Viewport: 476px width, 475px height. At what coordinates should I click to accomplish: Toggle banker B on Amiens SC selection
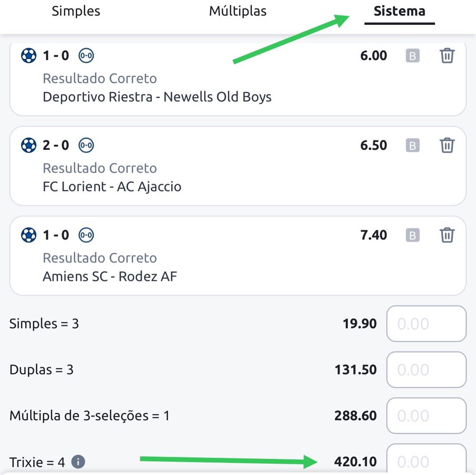pos(412,235)
